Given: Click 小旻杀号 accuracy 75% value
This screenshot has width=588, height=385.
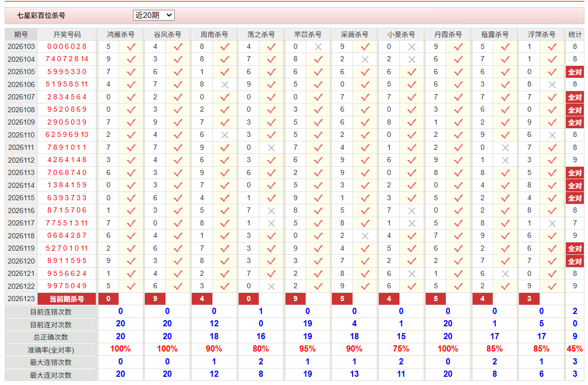Looking at the screenshot, I should (401, 348).
